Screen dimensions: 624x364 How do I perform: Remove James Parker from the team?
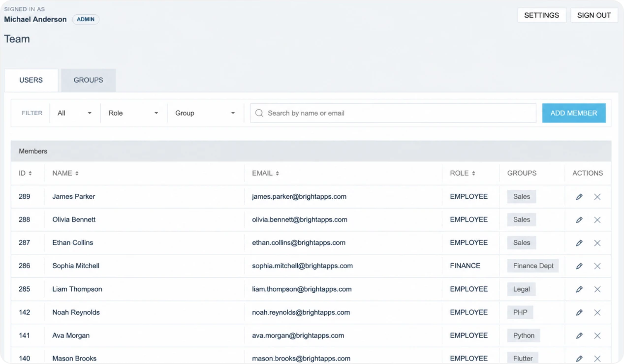coord(597,197)
